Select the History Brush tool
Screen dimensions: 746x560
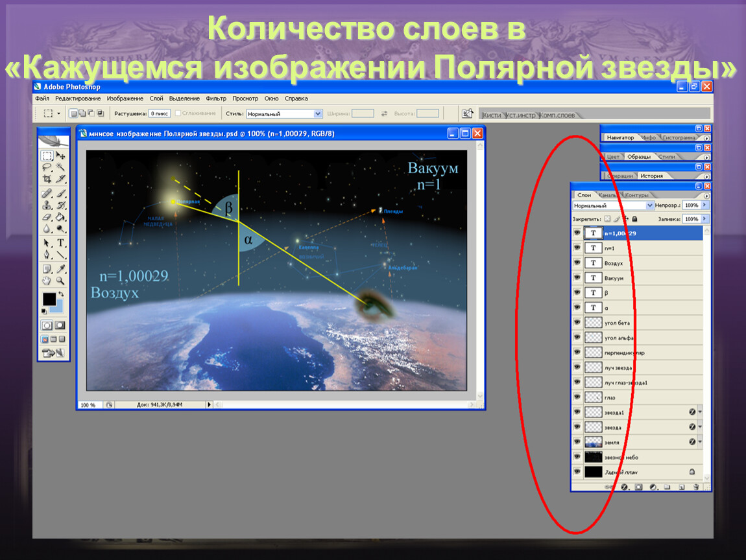pyautogui.click(x=60, y=205)
